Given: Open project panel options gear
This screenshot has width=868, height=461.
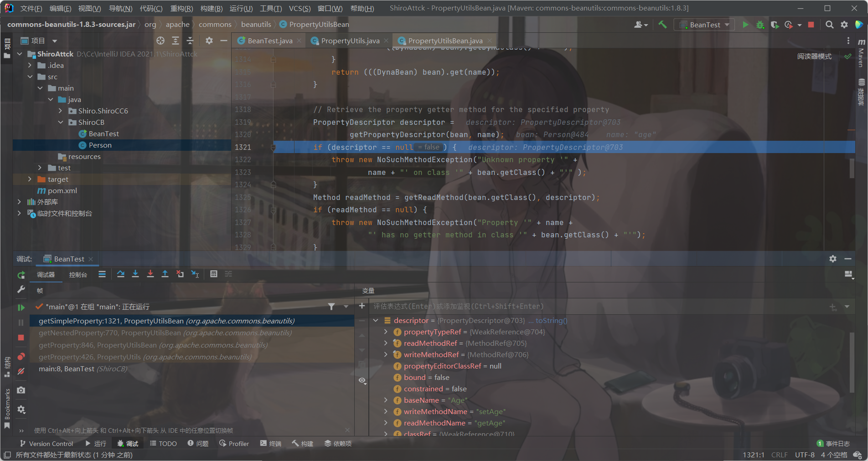Looking at the screenshot, I should point(209,41).
